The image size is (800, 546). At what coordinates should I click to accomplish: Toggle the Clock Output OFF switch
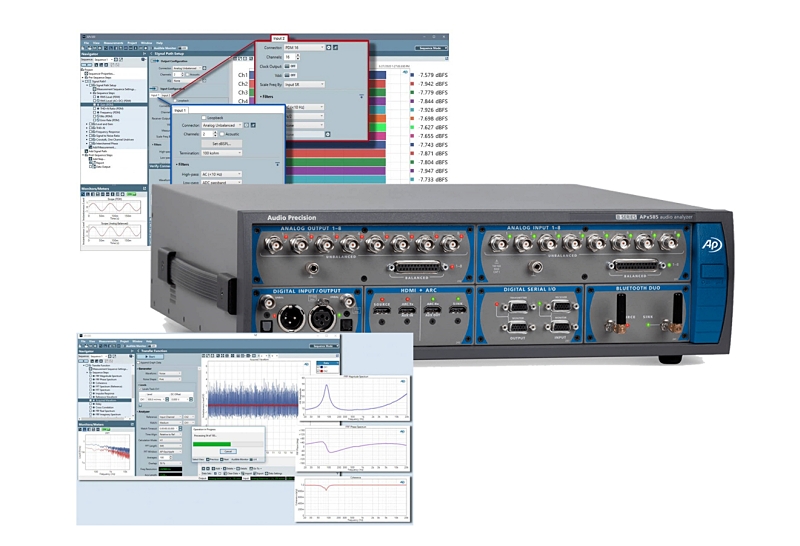290,66
